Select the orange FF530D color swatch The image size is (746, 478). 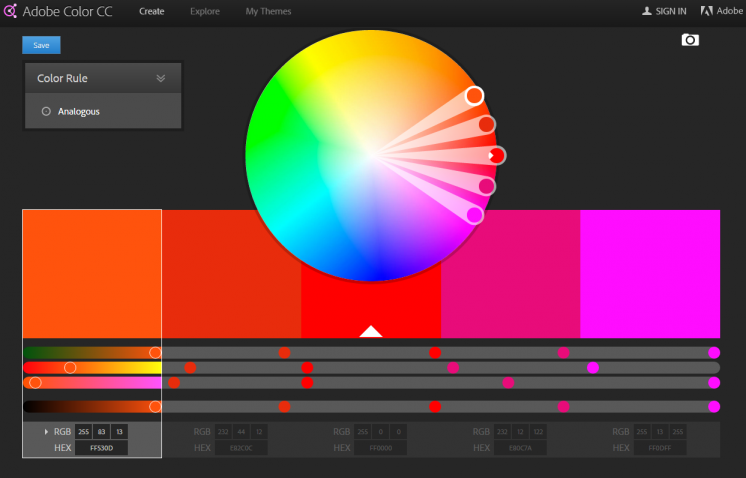(x=92, y=274)
